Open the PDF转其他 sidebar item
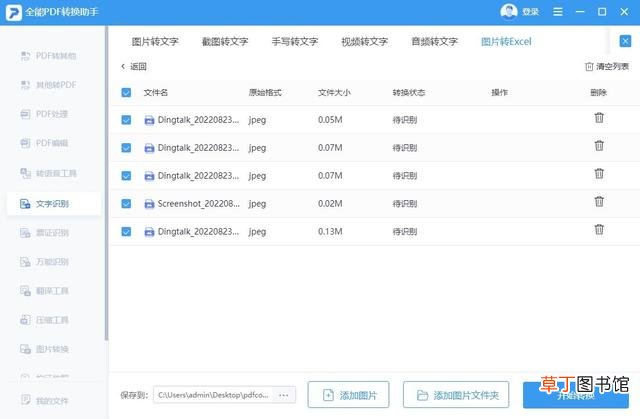The image size is (640, 419). [48, 56]
